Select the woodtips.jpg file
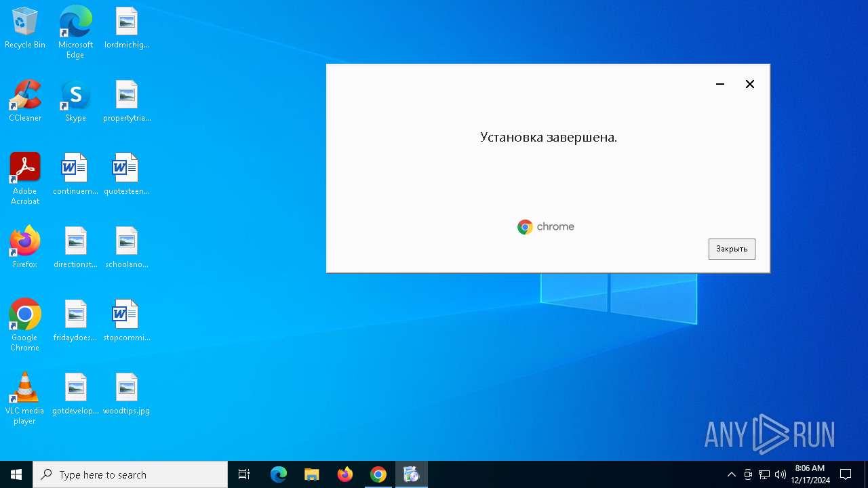 pyautogui.click(x=127, y=394)
